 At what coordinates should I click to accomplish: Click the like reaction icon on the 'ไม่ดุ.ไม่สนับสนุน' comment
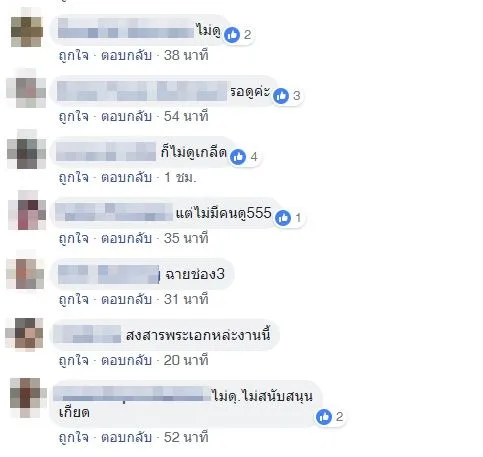324,417
